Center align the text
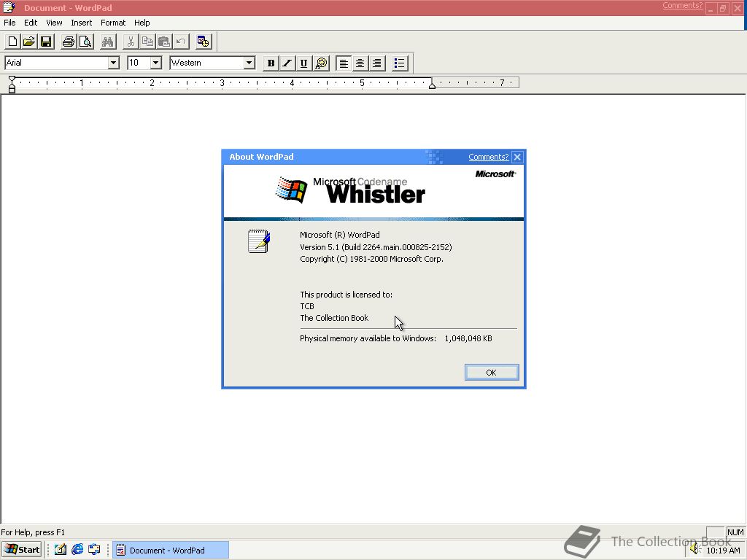Screen dimensions: 747x560 pos(360,63)
